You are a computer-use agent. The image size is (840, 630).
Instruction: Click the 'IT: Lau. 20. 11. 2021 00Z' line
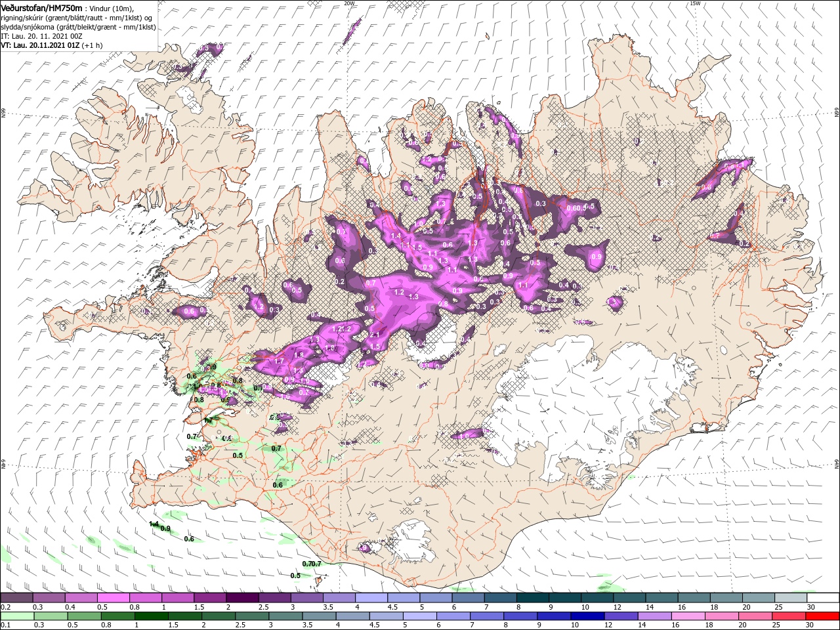41,36
